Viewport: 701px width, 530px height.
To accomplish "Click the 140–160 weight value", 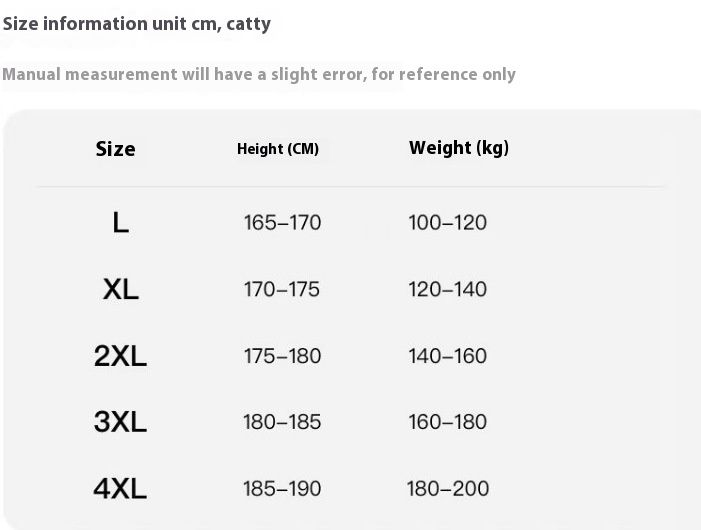I will [447, 355].
